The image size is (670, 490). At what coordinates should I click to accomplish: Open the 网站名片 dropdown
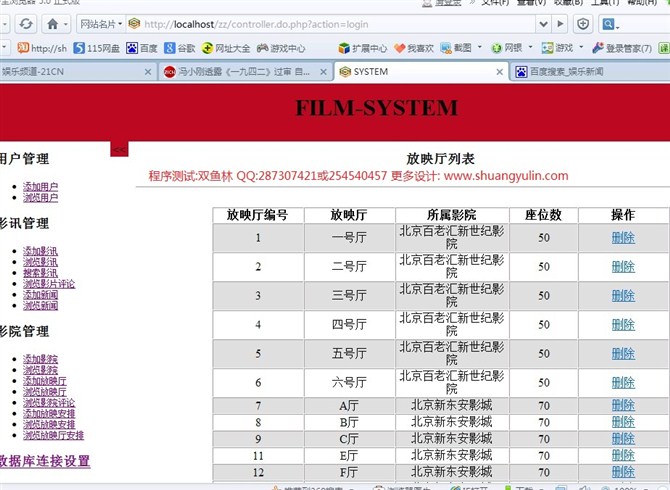point(102,24)
